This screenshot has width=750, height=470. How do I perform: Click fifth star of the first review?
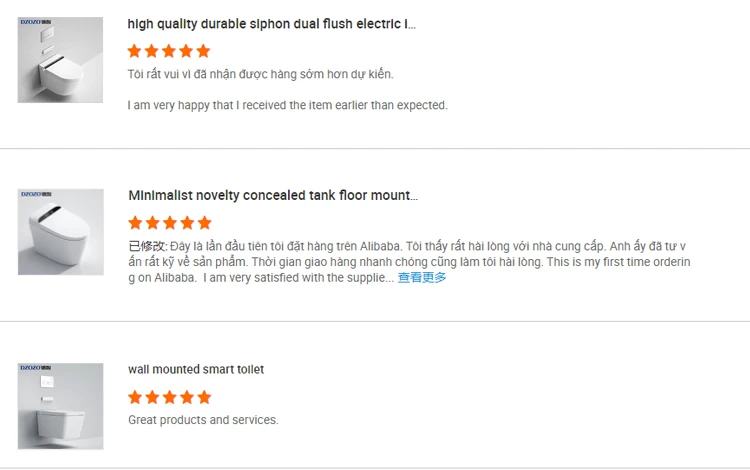pyautogui.click(x=203, y=51)
